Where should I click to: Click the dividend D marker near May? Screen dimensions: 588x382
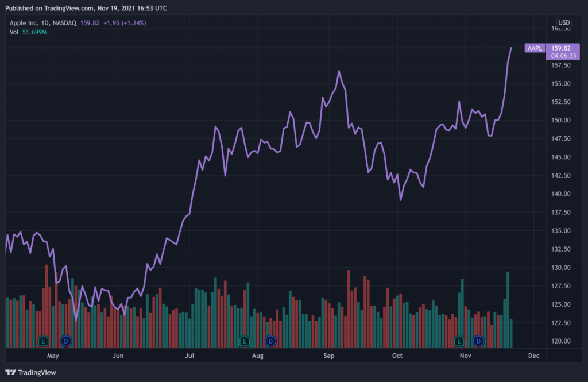pyautogui.click(x=66, y=341)
